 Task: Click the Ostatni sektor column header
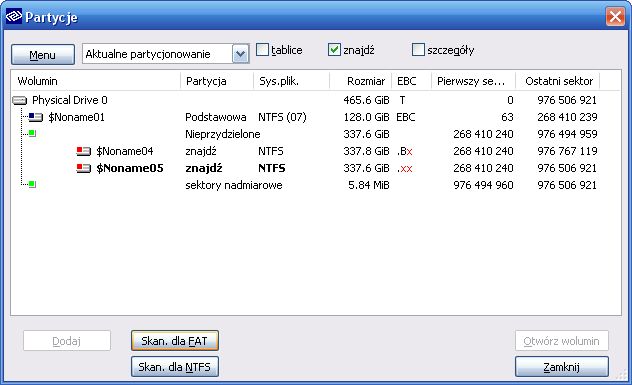pyautogui.click(x=558, y=81)
